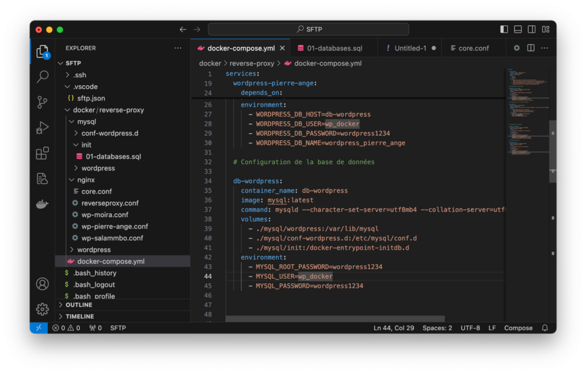Open the wp-moira.conf file
Viewport: 588px width, 375px height.
click(x=123, y=215)
